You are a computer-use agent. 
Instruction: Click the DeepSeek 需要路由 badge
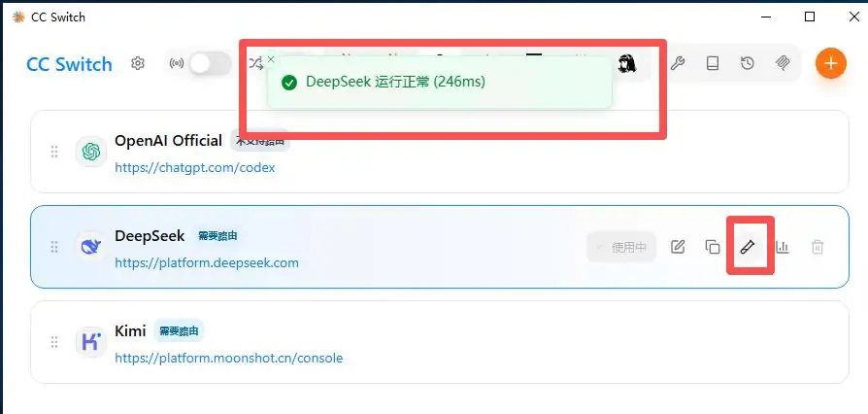click(217, 236)
